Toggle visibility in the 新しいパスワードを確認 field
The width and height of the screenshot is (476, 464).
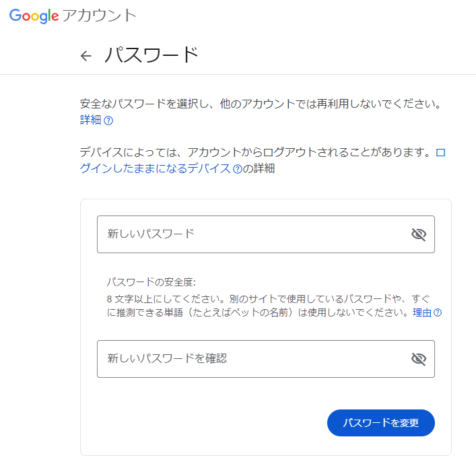coord(419,359)
